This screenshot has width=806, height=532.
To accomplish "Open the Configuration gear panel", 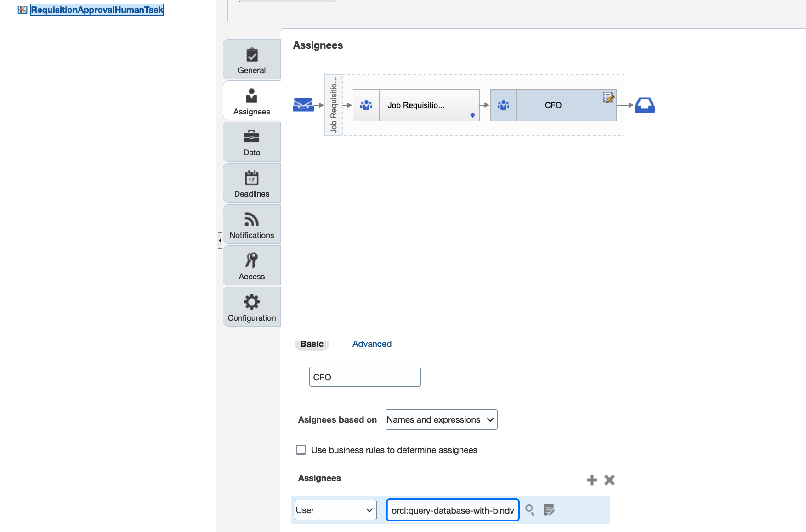I will [251, 306].
